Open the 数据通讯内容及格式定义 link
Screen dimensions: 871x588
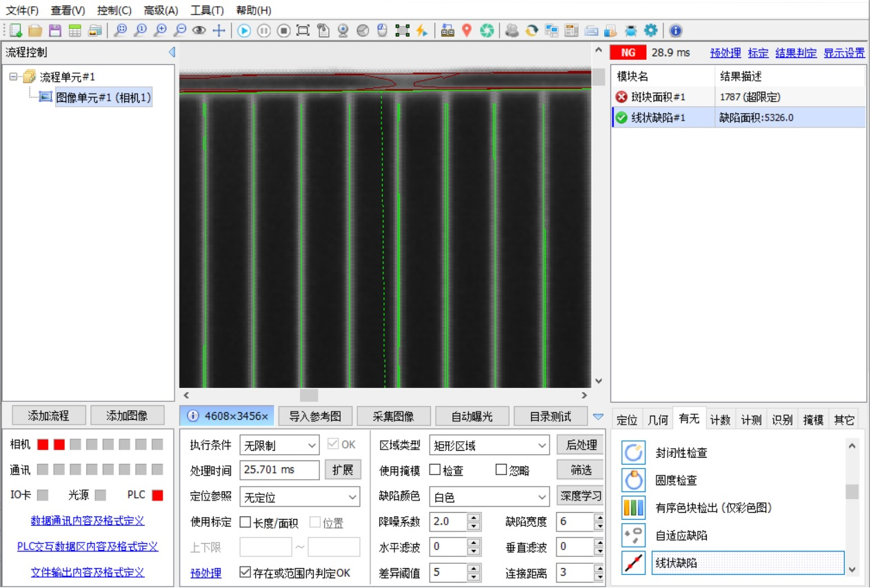[88, 520]
